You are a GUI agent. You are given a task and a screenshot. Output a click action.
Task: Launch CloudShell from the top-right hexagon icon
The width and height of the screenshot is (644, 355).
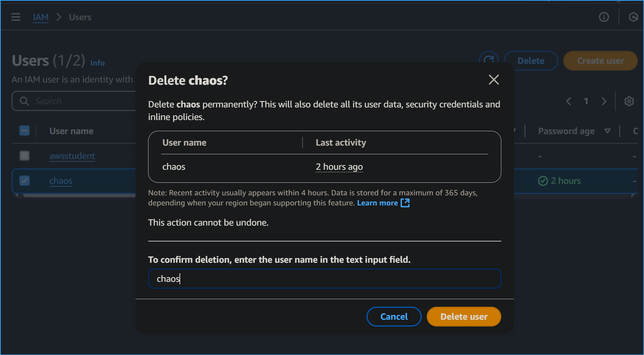tap(633, 17)
